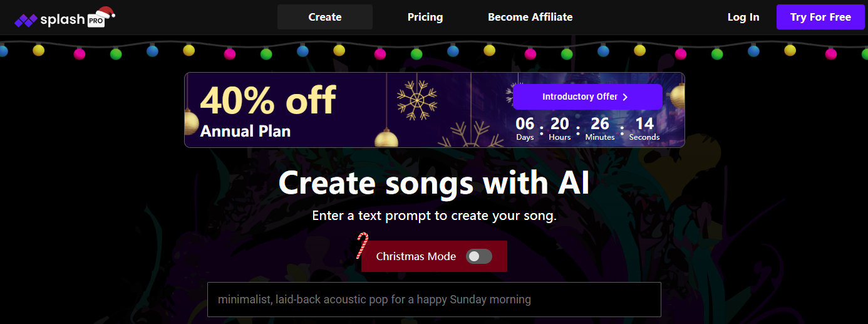Click the Log In link

[x=743, y=17]
